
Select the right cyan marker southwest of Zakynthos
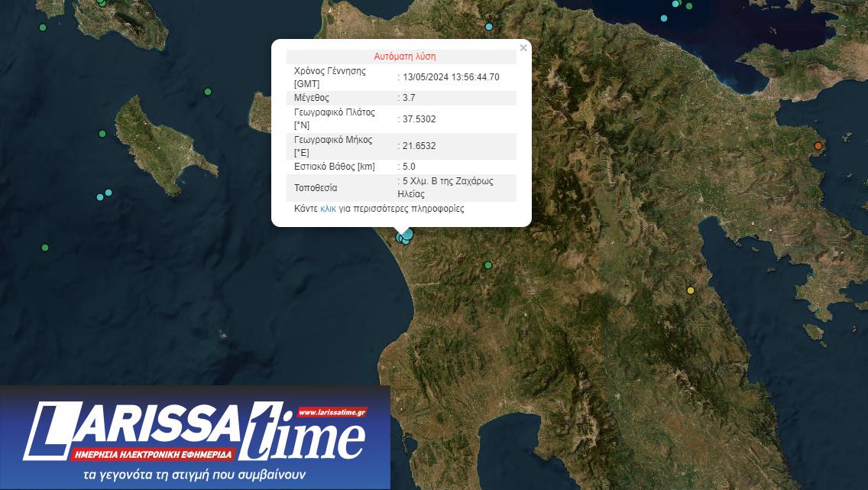pyautogui.click(x=108, y=193)
